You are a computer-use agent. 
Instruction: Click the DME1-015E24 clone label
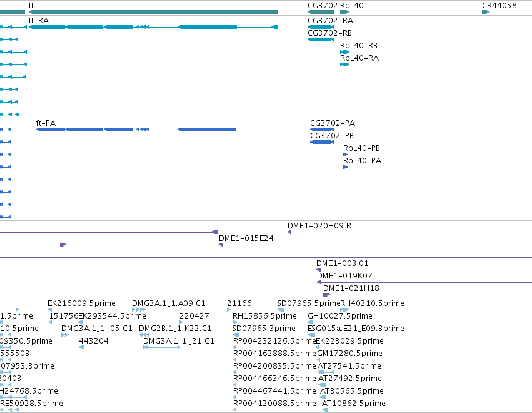tap(246, 238)
